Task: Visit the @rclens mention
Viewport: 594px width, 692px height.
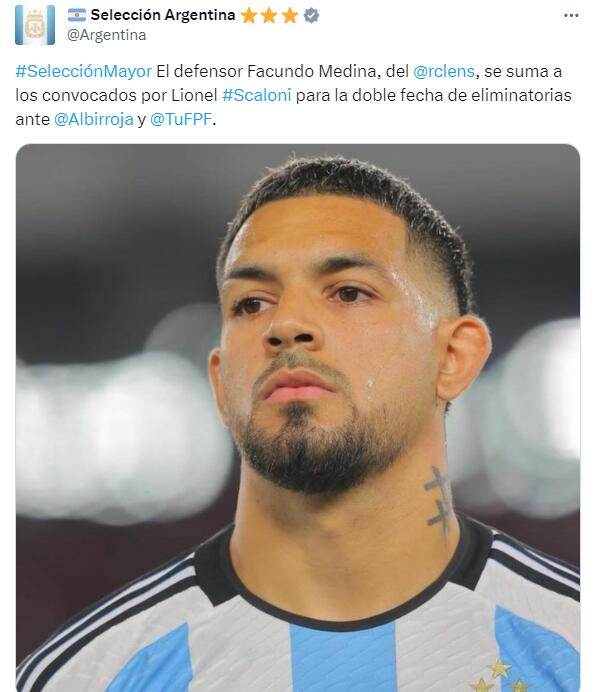Action: pos(444,71)
